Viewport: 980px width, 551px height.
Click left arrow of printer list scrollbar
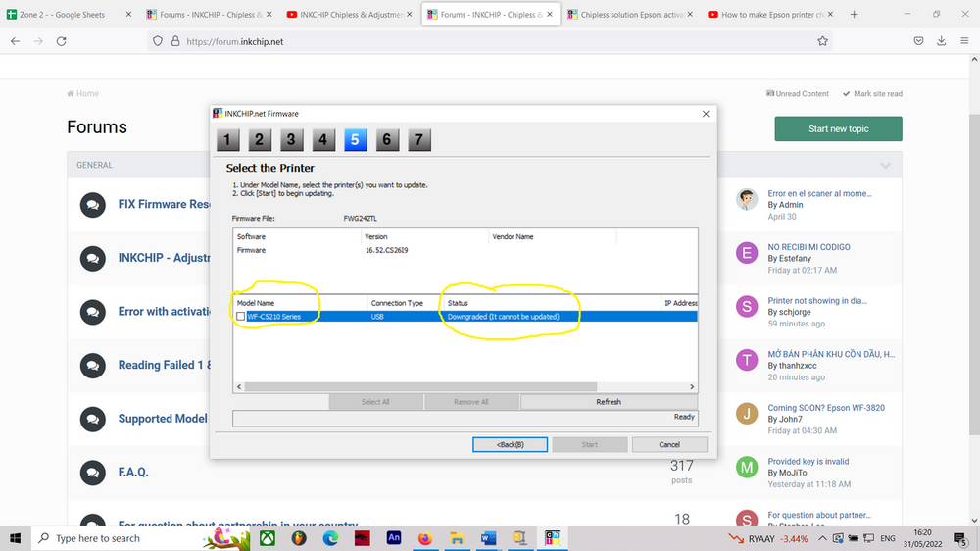(x=239, y=387)
